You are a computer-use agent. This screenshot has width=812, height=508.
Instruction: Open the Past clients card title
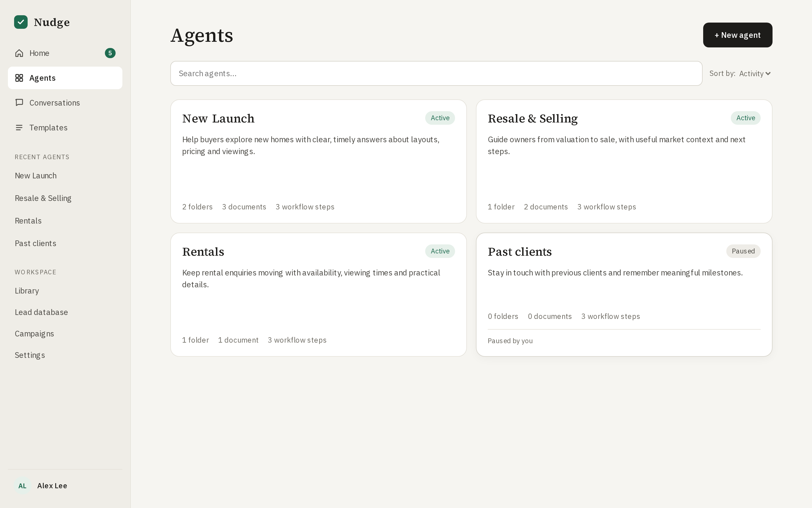click(x=519, y=252)
